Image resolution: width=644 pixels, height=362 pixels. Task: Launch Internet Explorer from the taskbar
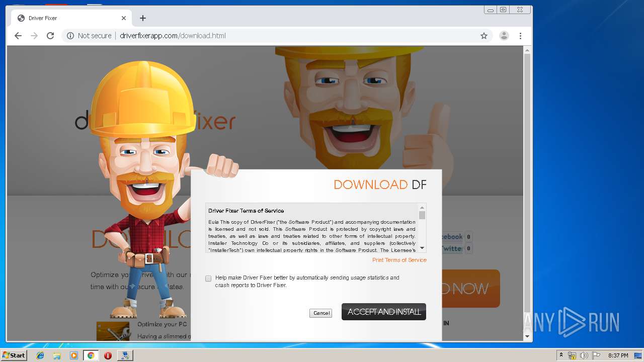coord(40,355)
